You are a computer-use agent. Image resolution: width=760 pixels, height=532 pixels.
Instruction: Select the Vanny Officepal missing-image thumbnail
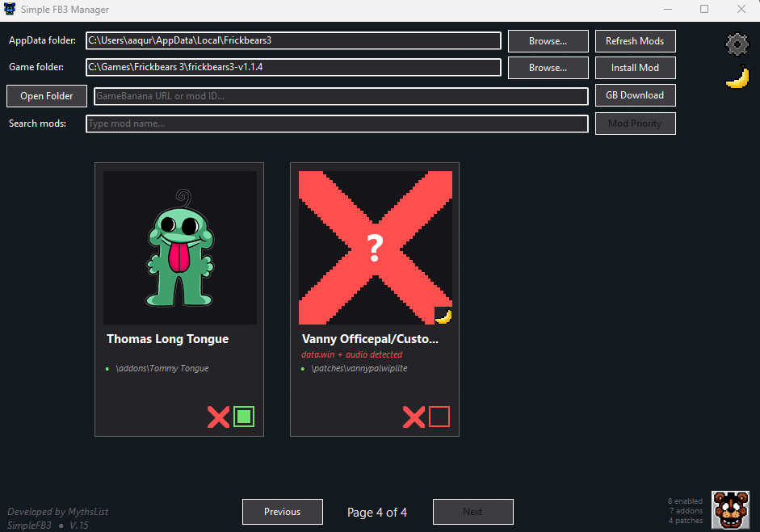coord(375,248)
